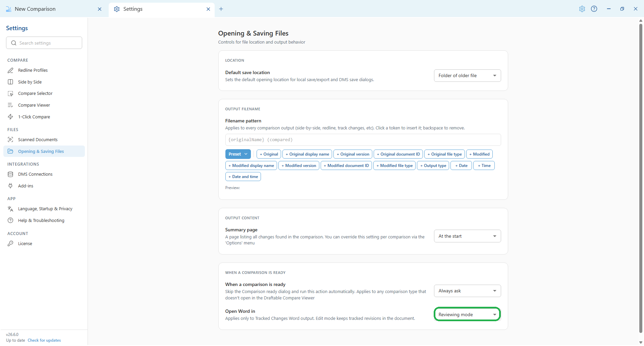Go to Side by Side settings

point(44,82)
